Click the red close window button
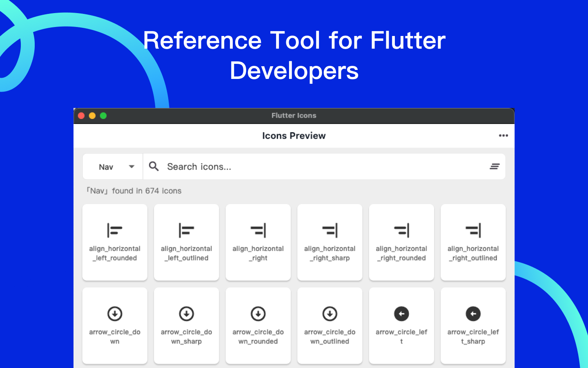 [x=81, y=116]
